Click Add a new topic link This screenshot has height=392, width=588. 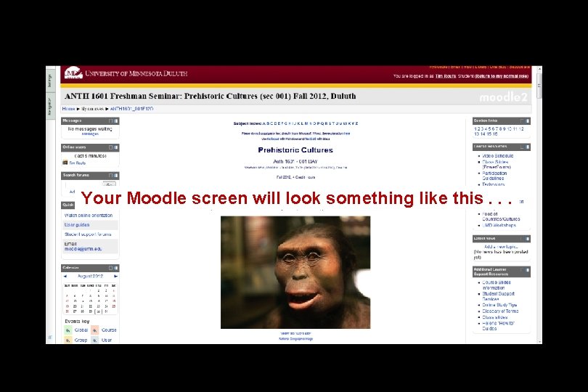click(501, 247)
